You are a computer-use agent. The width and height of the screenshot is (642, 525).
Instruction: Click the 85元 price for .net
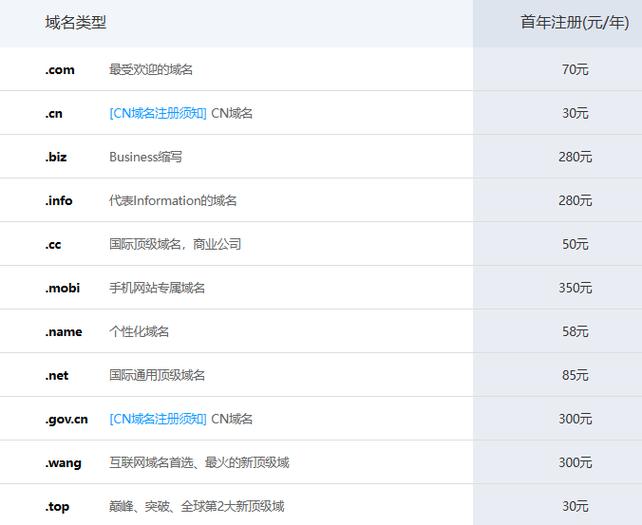coord(575,375)
